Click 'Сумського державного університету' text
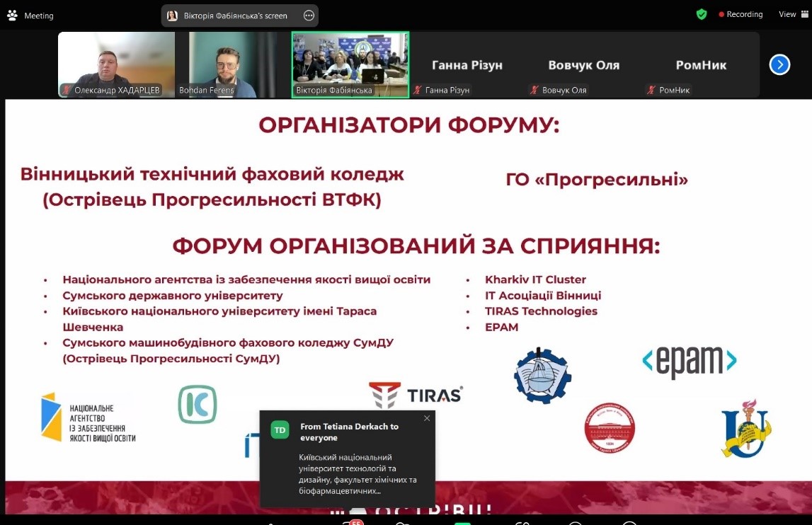 173,296
